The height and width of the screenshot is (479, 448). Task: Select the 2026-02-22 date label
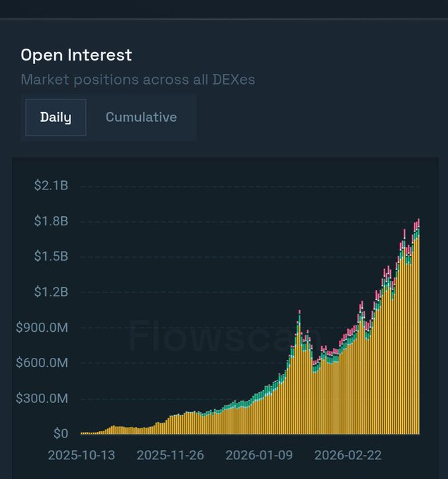tap(348, 455)
